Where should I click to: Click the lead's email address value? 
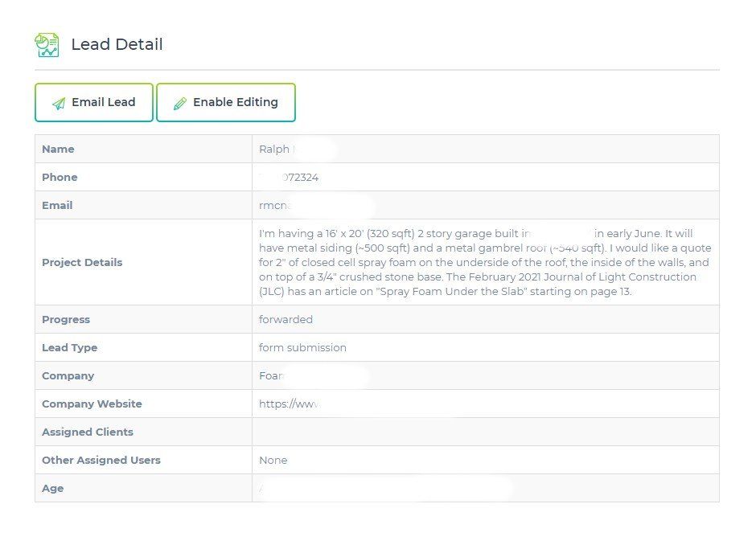coord(274,206)
